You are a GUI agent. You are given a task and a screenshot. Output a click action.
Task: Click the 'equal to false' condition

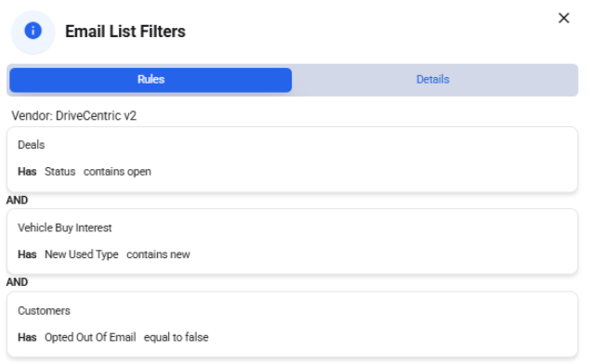point(177,337)
